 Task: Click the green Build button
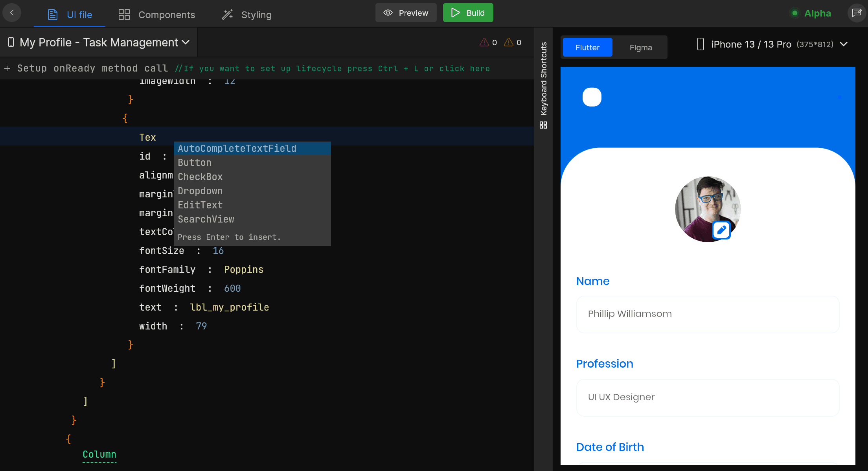point(468,13)
